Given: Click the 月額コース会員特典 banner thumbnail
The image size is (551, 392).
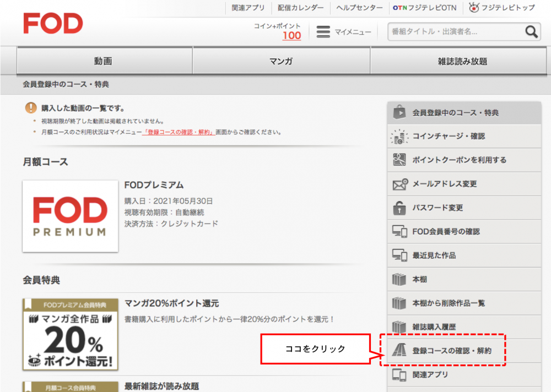Looking at the screenshot, I should (x=71, y=386).
